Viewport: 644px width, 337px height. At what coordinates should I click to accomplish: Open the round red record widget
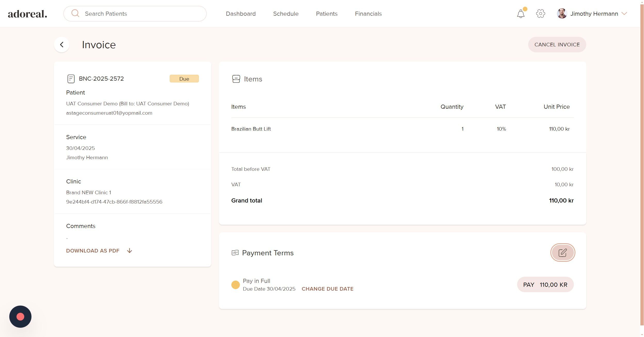coord(20,316)
